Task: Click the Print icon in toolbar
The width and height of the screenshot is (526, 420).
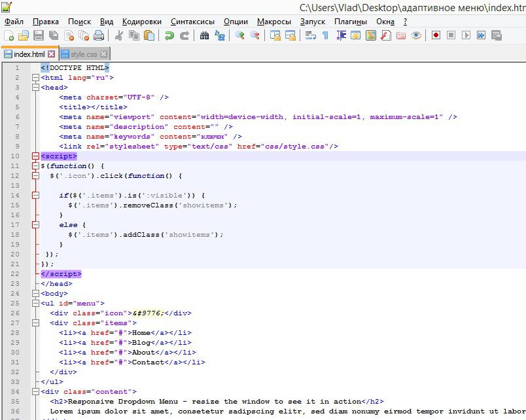Action: pos(99,35)
